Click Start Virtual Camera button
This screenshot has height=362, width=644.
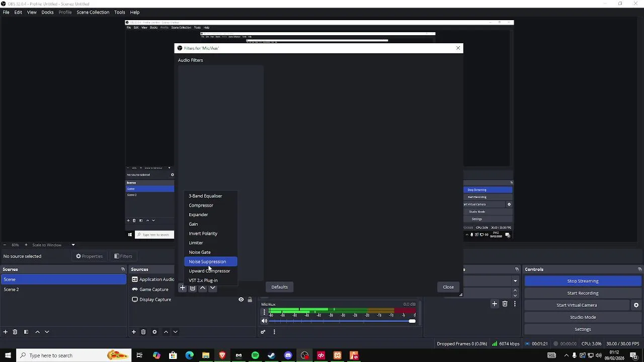577,305
